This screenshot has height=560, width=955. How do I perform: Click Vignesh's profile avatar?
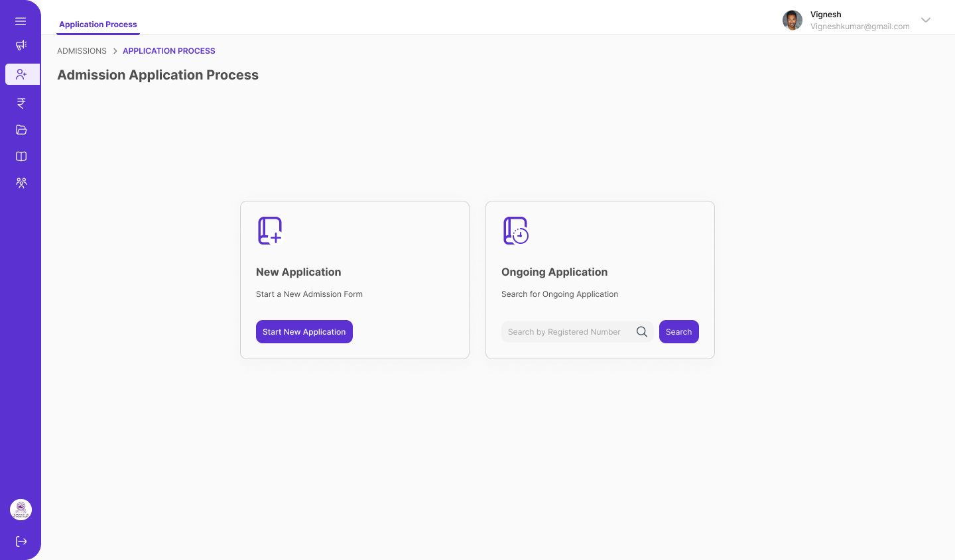tap(793, 21)
